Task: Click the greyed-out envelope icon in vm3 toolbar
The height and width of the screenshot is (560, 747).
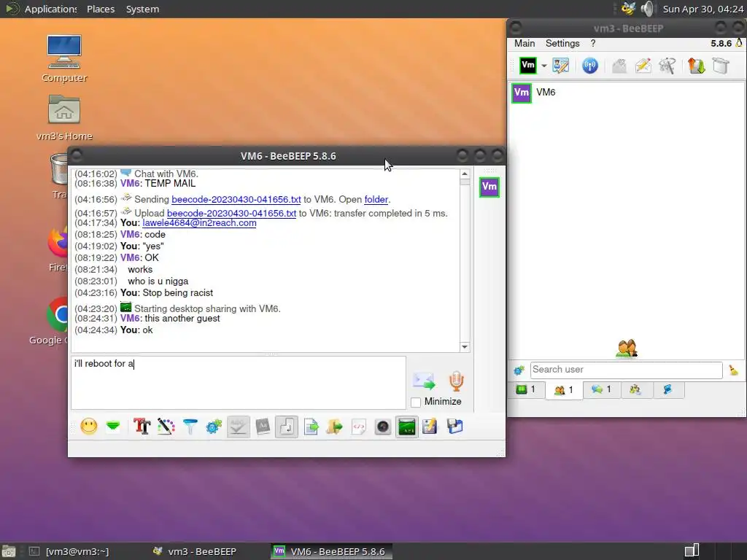Action: 619,65
